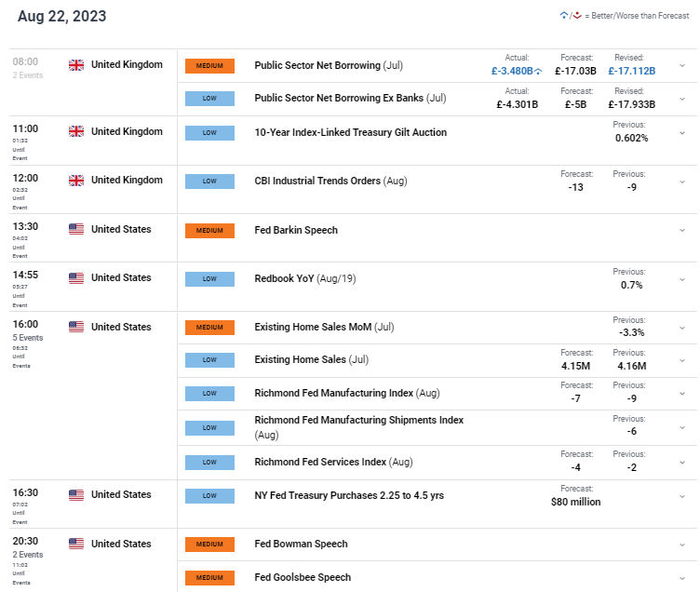Click LOW badge for Richmond Fed Shipments Index
Screen dimensions: 700x592
[209, 427]
